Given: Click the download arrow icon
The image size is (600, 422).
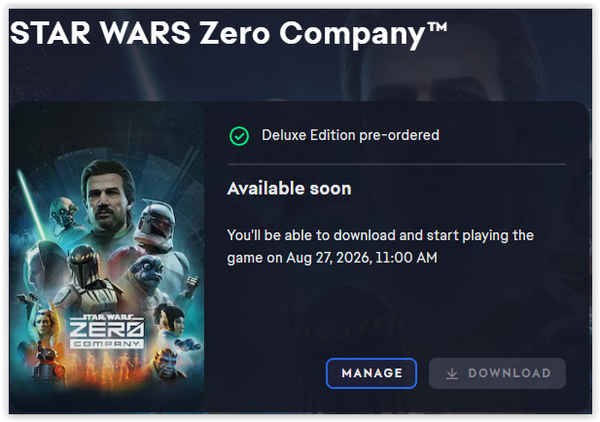Looking at the screenshot, I should 452,373.
